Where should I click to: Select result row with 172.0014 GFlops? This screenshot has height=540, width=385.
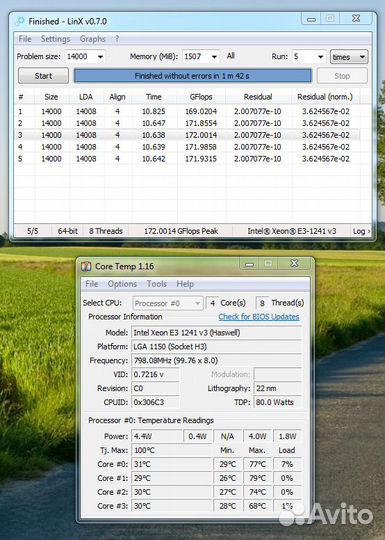click(188, 135)
